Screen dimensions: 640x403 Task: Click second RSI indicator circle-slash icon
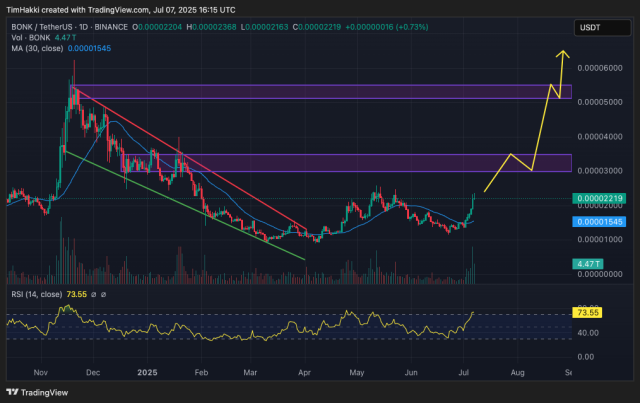point(103,294)
